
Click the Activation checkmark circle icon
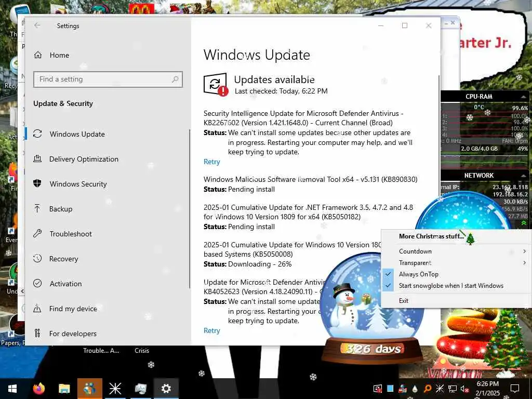coord(37,283)
